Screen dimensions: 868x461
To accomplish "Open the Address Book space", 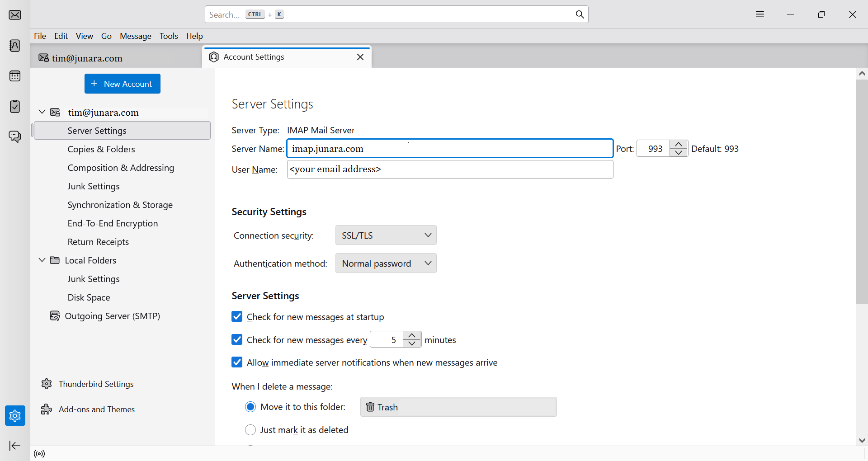I will click(x=15, y=46).
